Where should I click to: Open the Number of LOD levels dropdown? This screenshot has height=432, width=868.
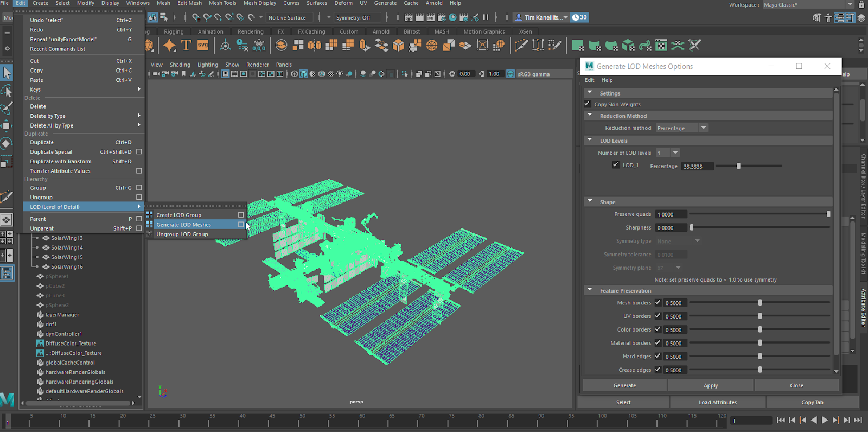tap(668, 153)
